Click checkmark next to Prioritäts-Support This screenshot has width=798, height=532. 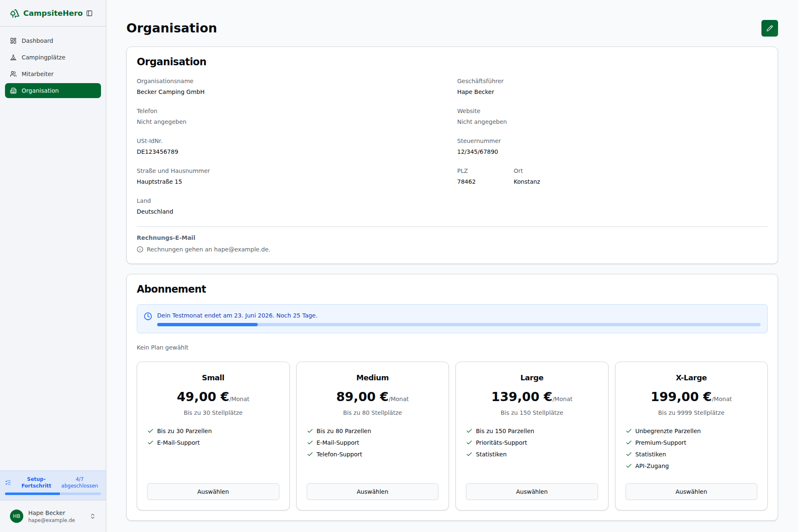[x=469, y=443]
